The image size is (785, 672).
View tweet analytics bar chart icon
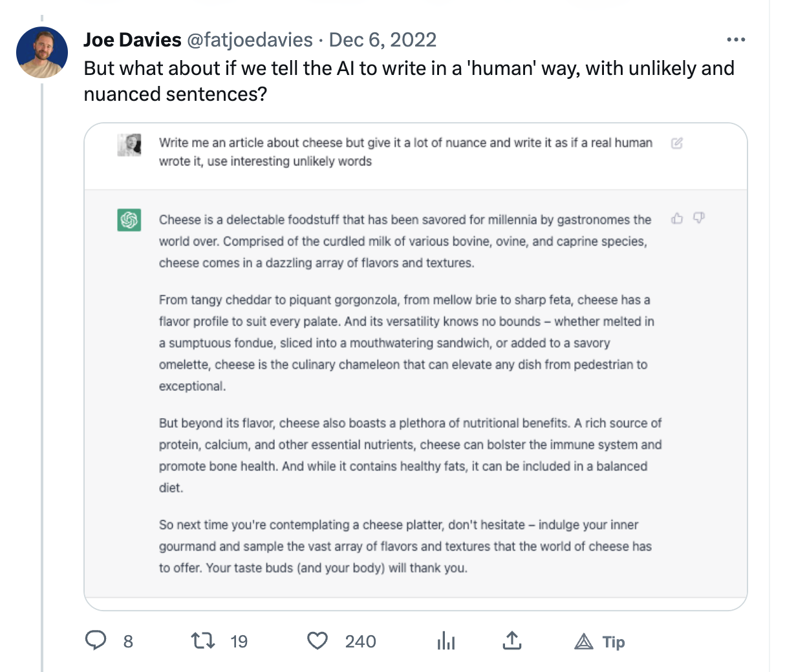coord(446,640)
